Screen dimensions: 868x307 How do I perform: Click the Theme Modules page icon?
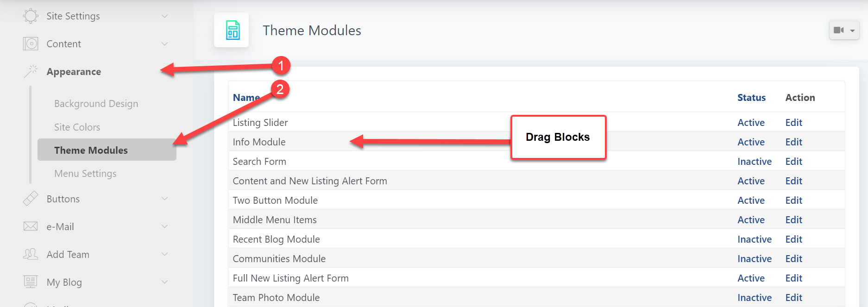232,31
